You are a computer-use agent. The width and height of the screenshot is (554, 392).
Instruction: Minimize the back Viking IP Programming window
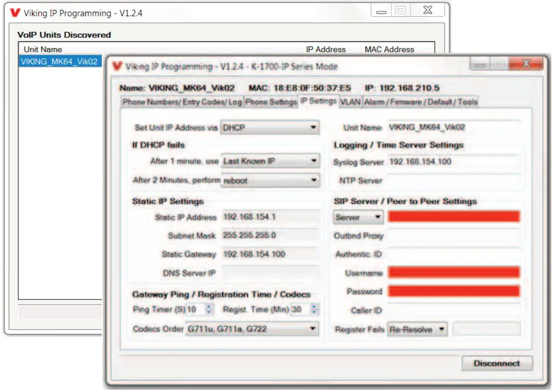pos(382,11)
